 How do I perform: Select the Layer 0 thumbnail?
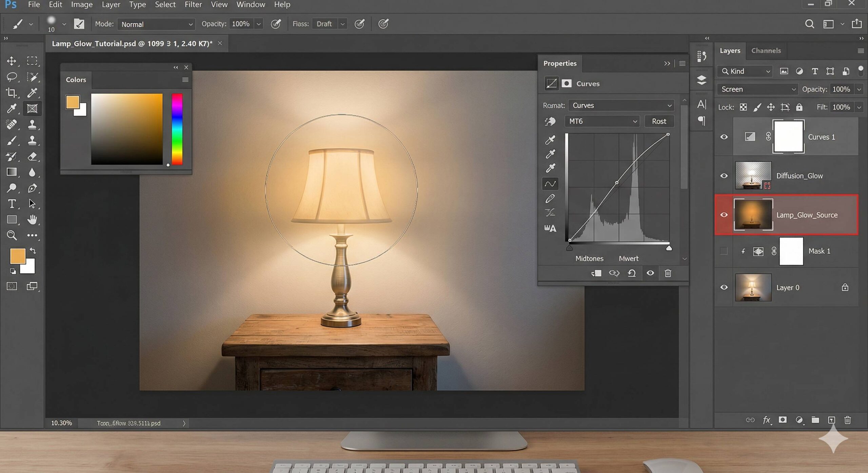point(753,287)
